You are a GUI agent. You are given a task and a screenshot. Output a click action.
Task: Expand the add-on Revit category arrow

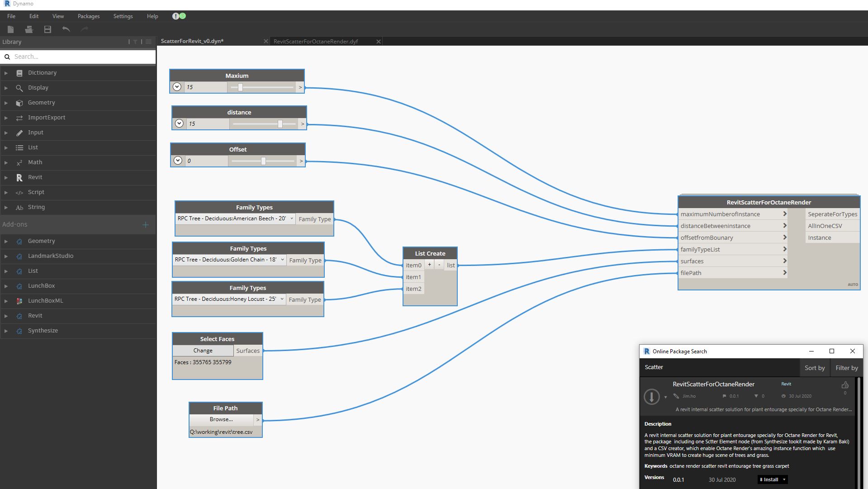click(x=6, y=316)
